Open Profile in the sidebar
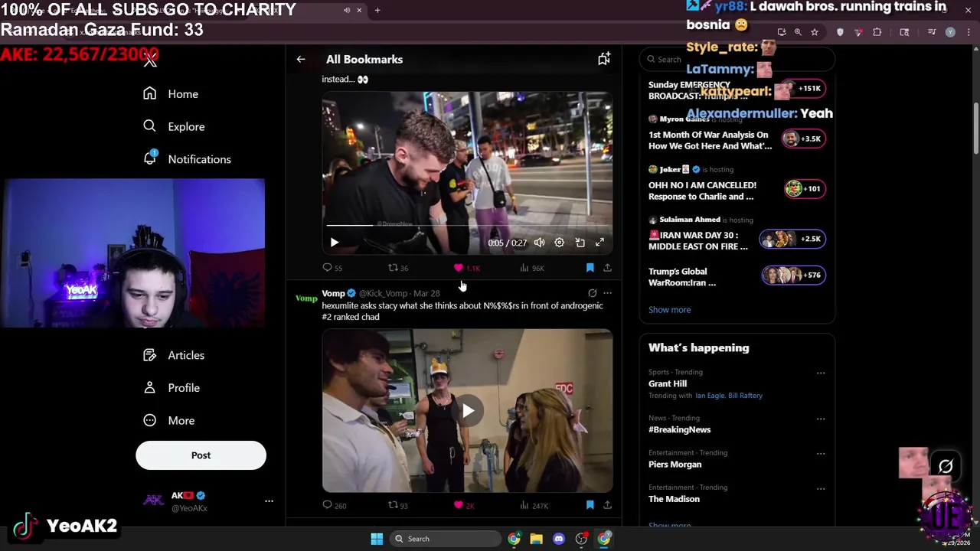Image resolution: width=980 pixels, height=551 pixels. [171, 388]
